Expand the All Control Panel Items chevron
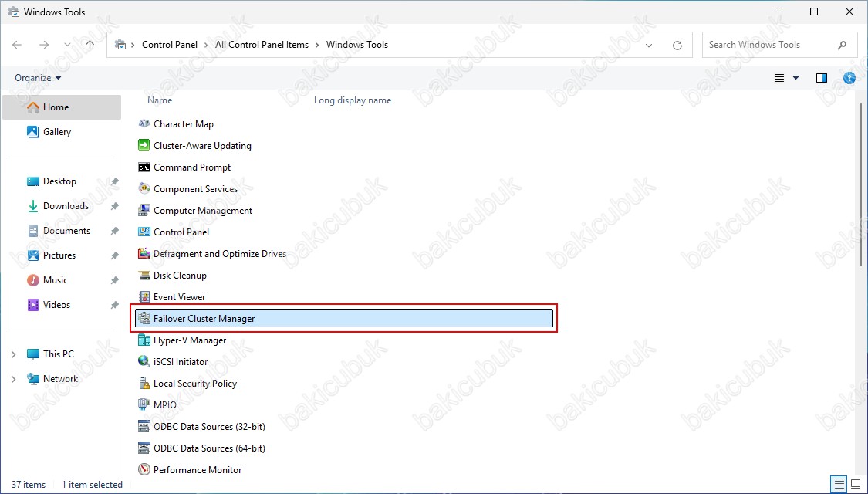 coord(317,45)
